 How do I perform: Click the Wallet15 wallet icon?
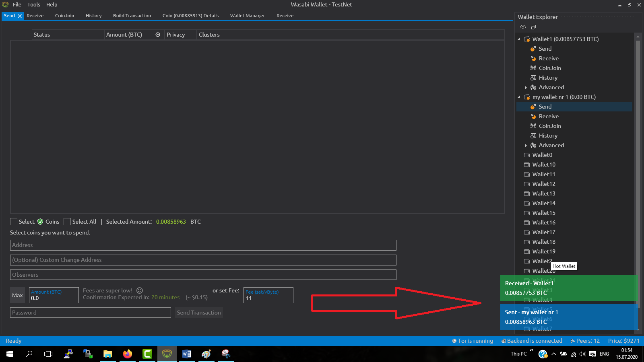coord(526,213)
